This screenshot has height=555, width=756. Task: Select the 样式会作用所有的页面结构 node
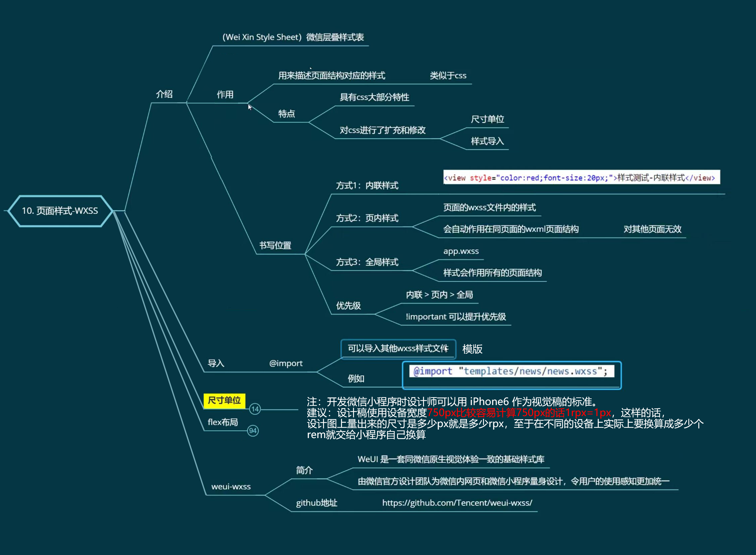492,273
